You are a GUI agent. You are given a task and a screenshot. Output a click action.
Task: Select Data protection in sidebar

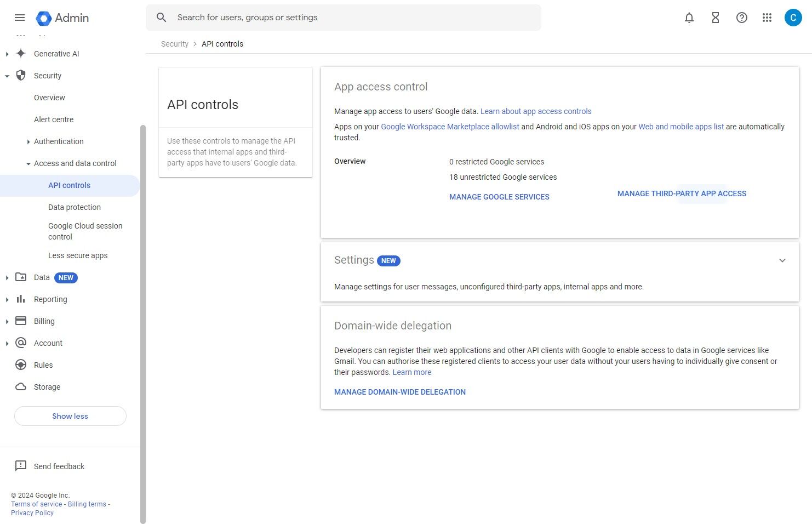[x=75, y=207]
